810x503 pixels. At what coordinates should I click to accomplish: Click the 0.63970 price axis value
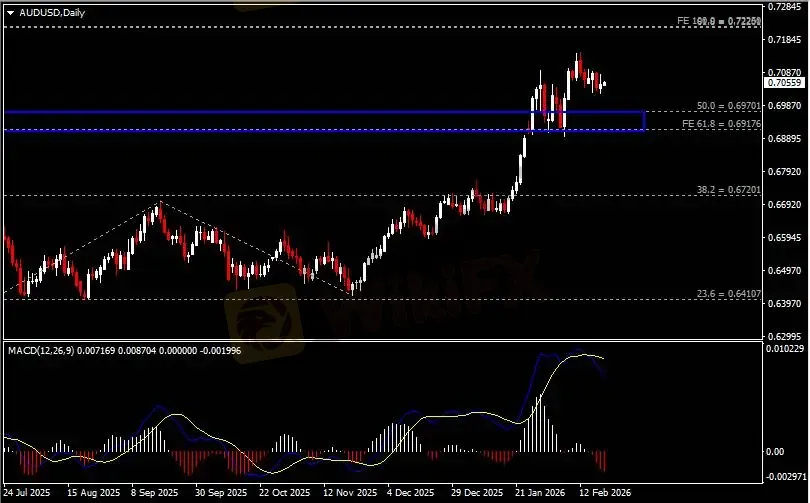tap(784, 304)
